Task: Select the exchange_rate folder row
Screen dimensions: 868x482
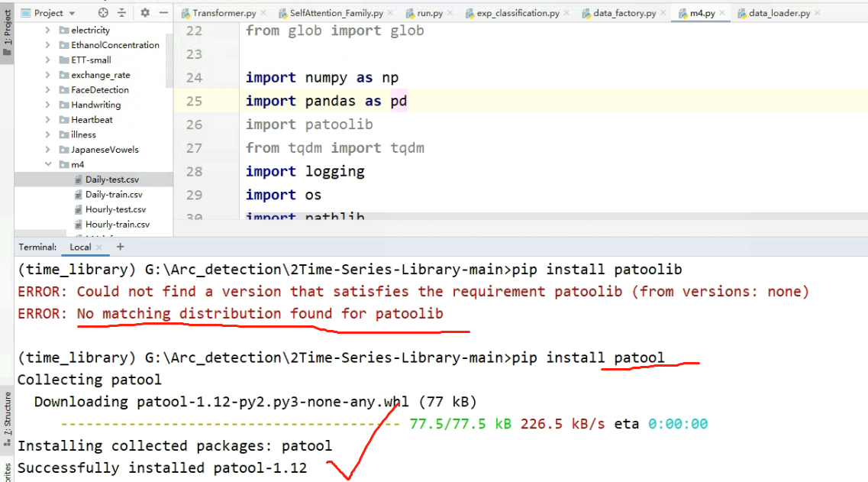Action: 93,75
